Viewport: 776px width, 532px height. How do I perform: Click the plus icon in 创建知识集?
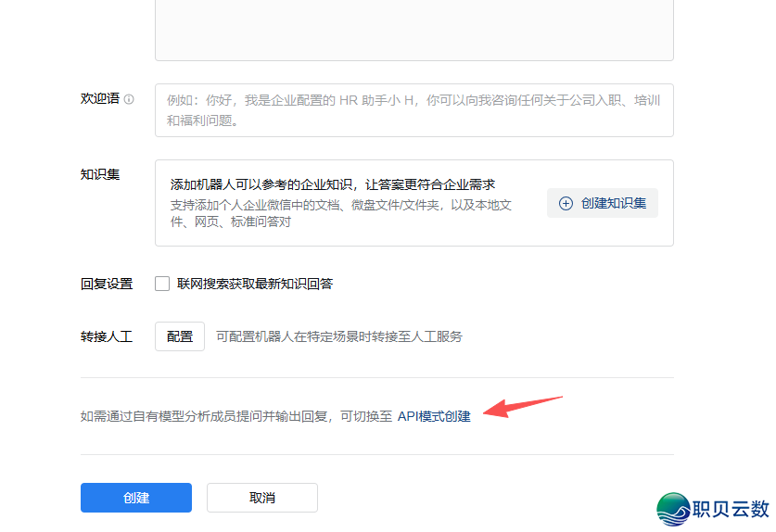(566, 203)
